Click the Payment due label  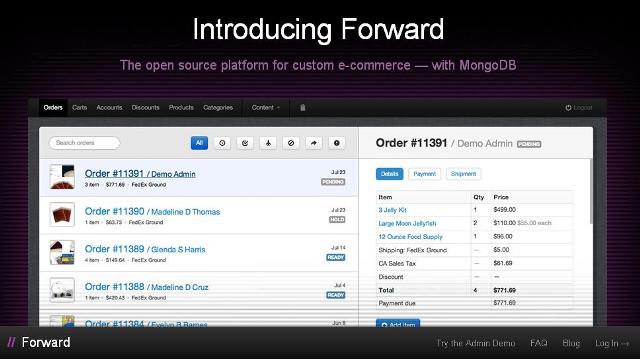(397, 303)
